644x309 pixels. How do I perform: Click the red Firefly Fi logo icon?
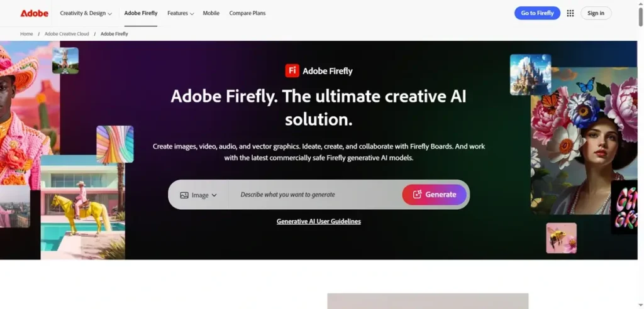[292, 70]
